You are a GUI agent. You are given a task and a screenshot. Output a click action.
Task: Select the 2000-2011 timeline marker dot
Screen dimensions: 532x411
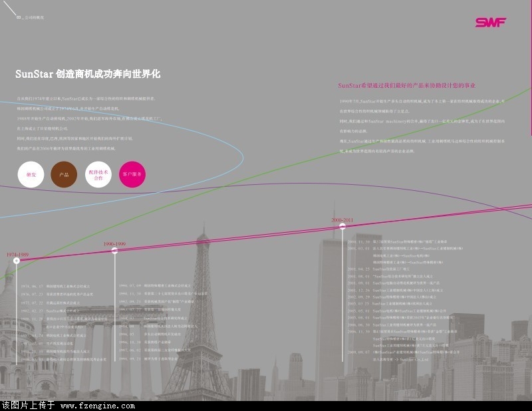pos(342,226)
